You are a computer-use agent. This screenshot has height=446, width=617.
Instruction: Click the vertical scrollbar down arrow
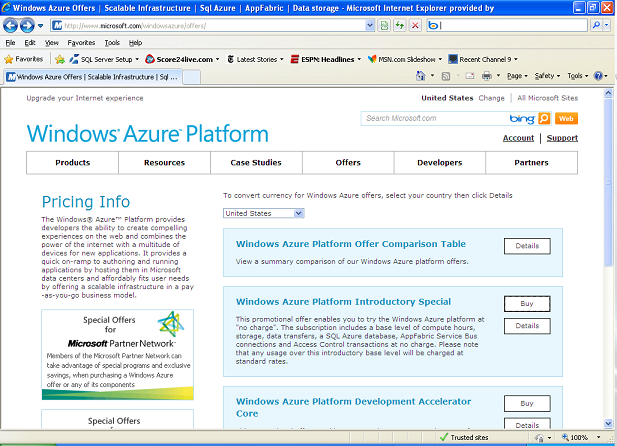[608, 424]
